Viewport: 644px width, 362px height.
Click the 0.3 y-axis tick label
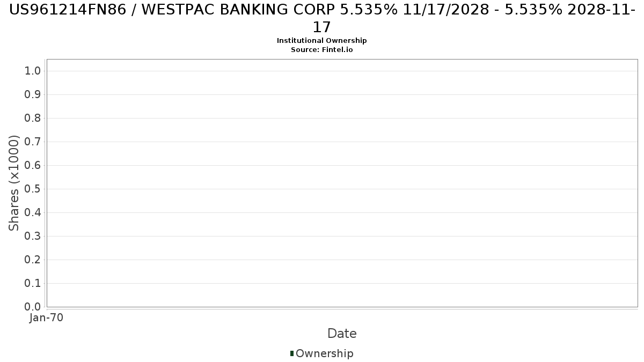tap(33, 237)
